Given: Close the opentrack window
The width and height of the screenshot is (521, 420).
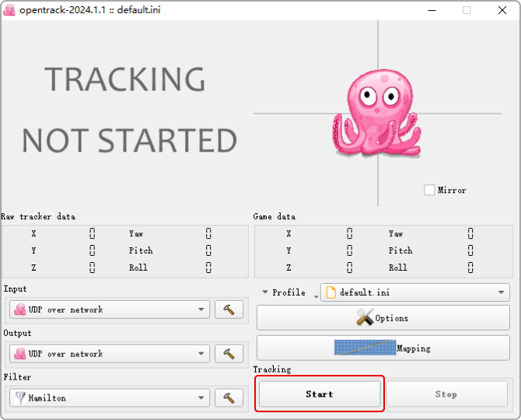Looking at the screenshot, I should (x=502, y=10).
